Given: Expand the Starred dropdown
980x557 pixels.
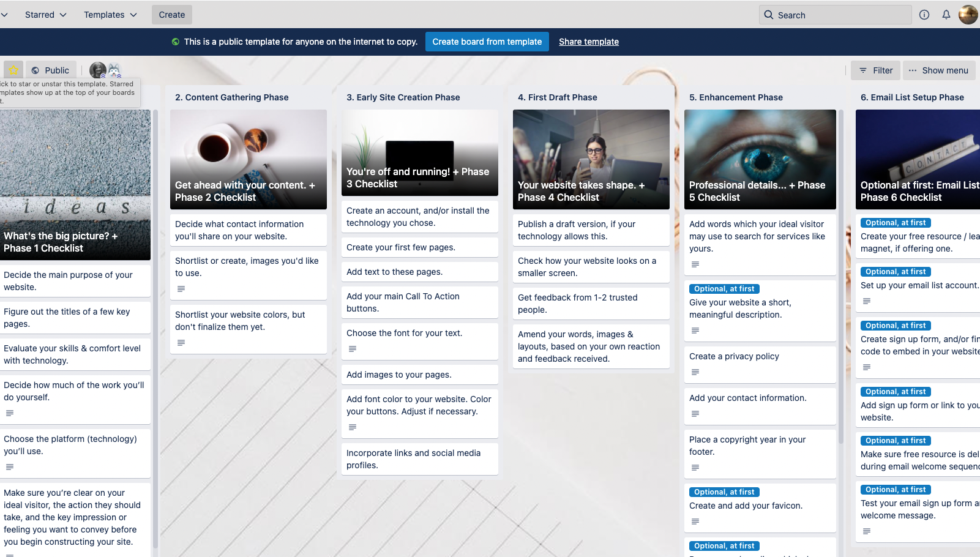Looking at the screenshot, I should [46, 15].
